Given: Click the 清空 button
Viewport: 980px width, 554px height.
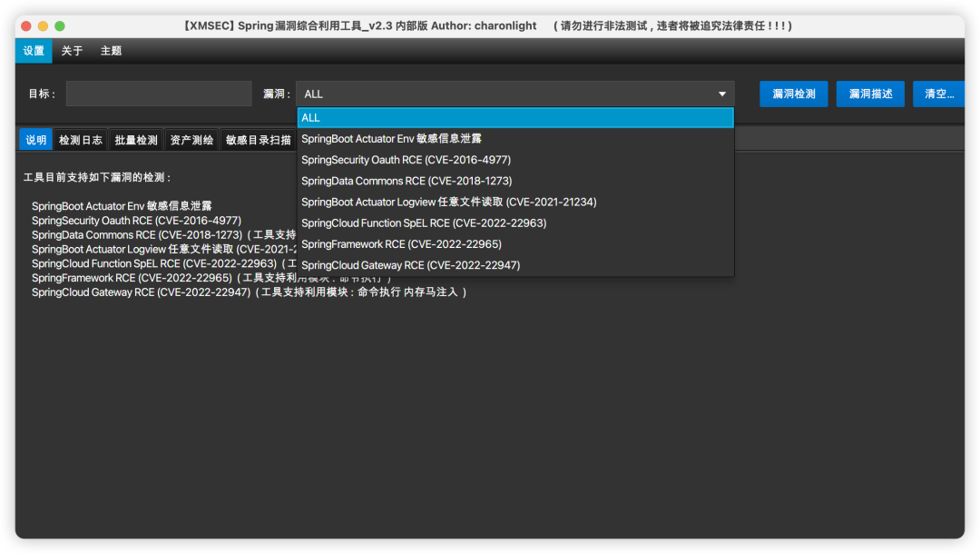Looking at the screenshot, I should pyautogui.click(x=939, y=94).
